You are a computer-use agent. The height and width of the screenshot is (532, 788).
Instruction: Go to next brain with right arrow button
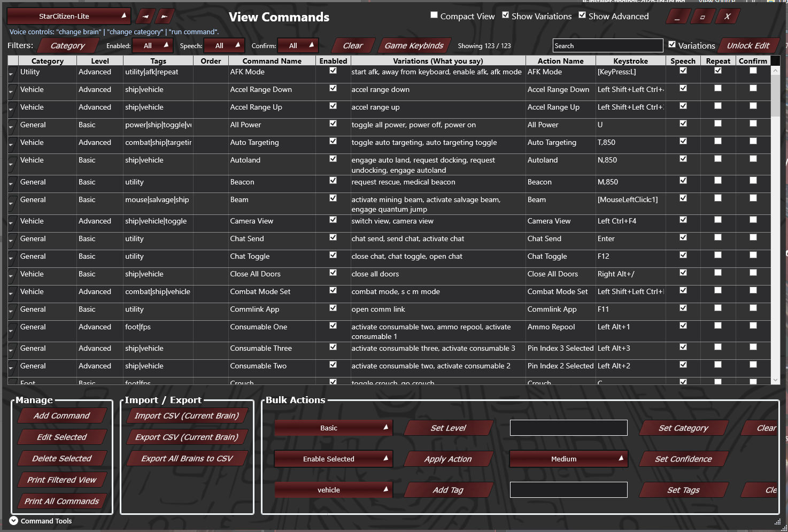[x=165, y=16]
